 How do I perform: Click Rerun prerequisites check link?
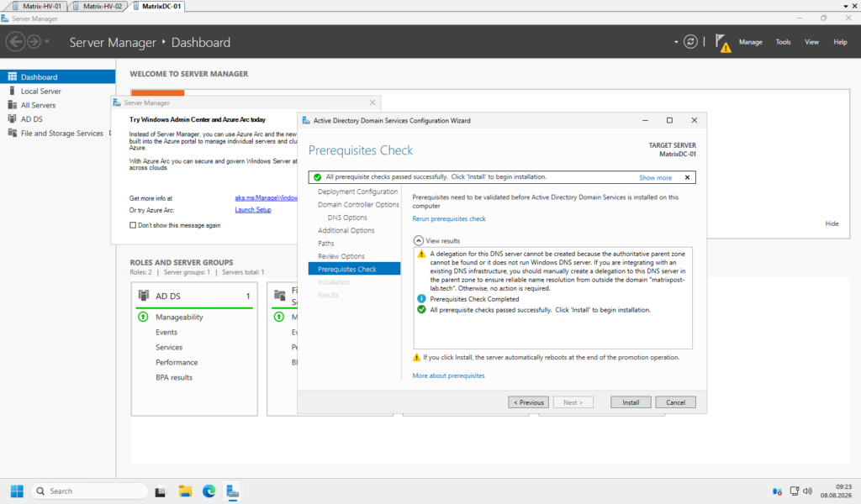pyautogui.click(x=449, y=219)
